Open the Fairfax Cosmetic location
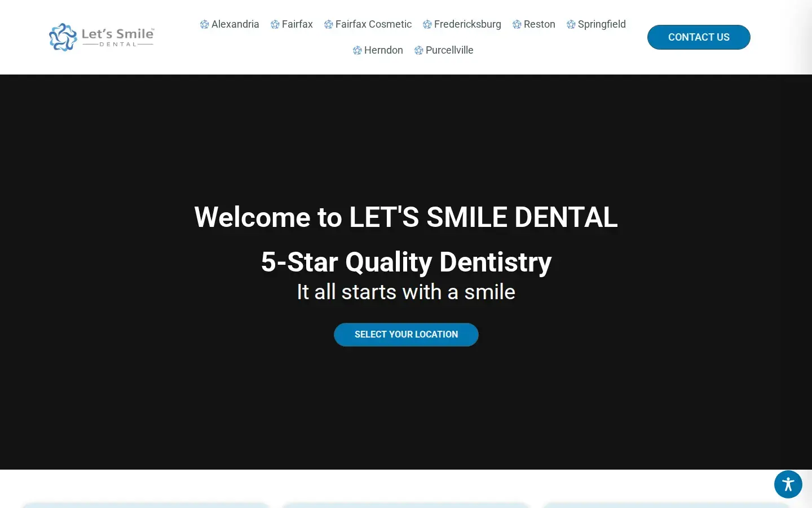Viewport: 812px width, 508px height. click(x=373, y=24)
